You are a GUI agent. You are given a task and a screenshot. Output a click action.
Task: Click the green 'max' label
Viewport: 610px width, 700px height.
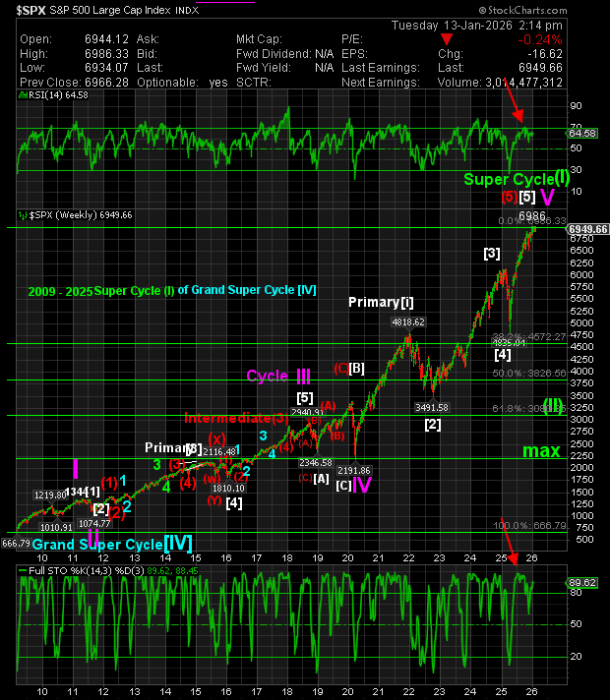541,451
